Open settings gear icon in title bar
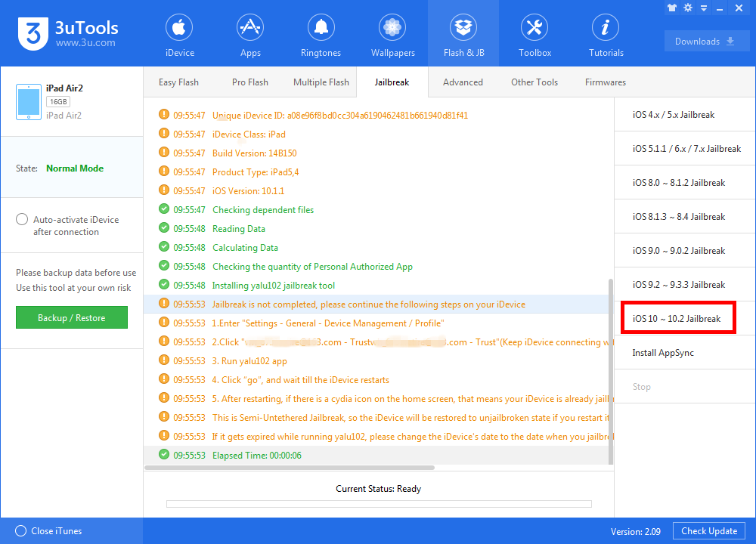Viewport: 756px width, 544px height. pyautogui.click(x=688, y=8)
